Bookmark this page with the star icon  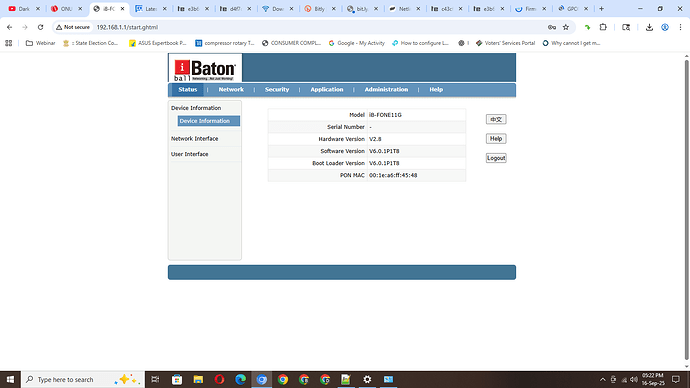(566, 27)
